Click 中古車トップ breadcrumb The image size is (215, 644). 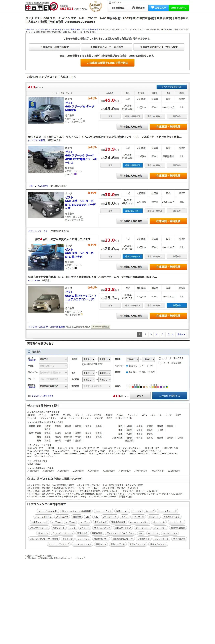(x=30, y=29)
